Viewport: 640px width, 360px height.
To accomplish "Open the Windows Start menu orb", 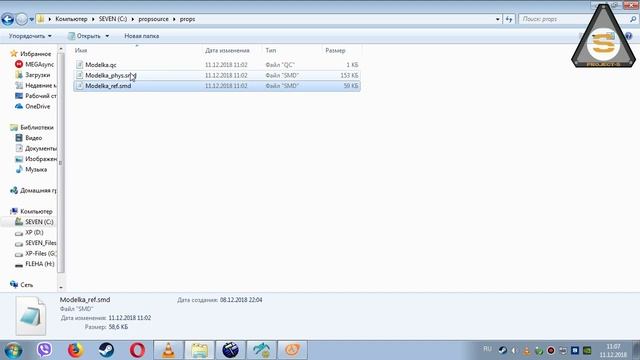I will tap(13, 350).
